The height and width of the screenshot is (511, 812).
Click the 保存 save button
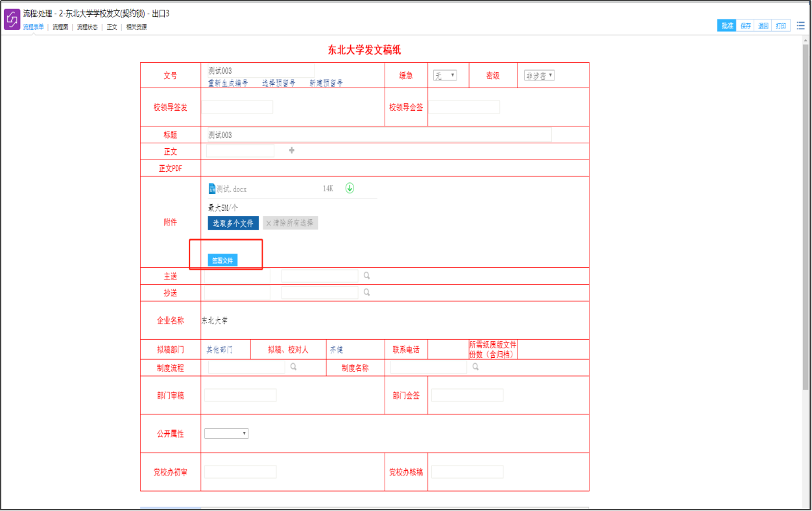[745, 25]
